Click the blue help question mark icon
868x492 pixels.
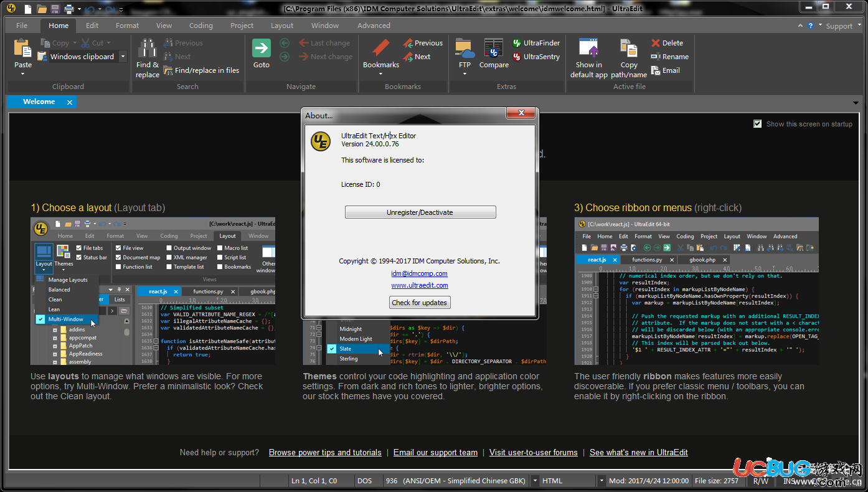pyautogui.click(x=810, y=26)
